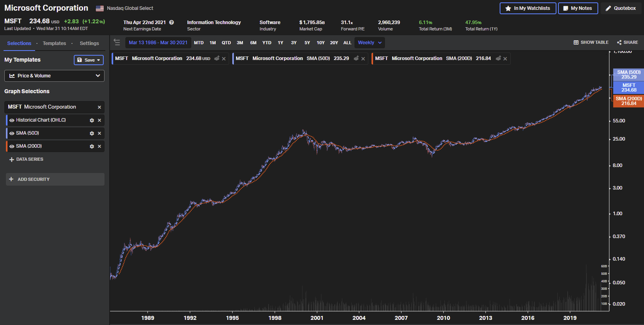Screen dimensions: 644x325
Task: Select 20Y time range
Action: coord(334,43)
